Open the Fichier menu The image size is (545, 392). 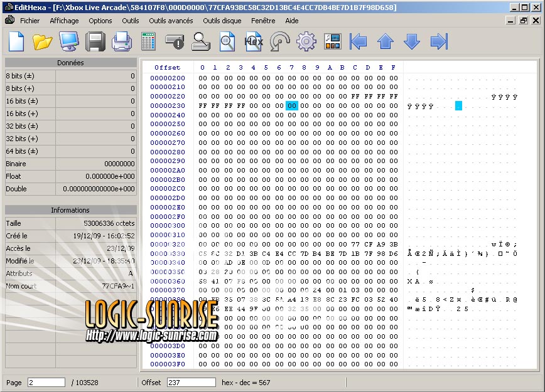point(30,21)
